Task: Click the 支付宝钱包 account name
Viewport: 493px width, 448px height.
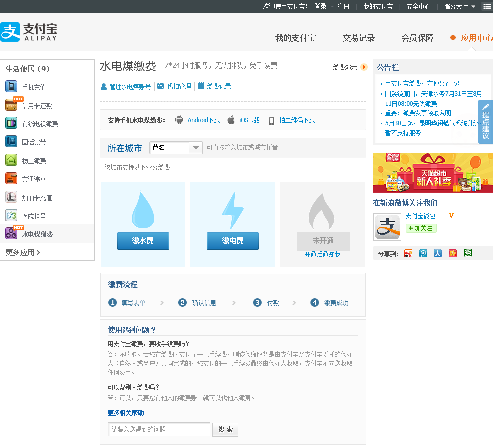Action: pos(420,216)
